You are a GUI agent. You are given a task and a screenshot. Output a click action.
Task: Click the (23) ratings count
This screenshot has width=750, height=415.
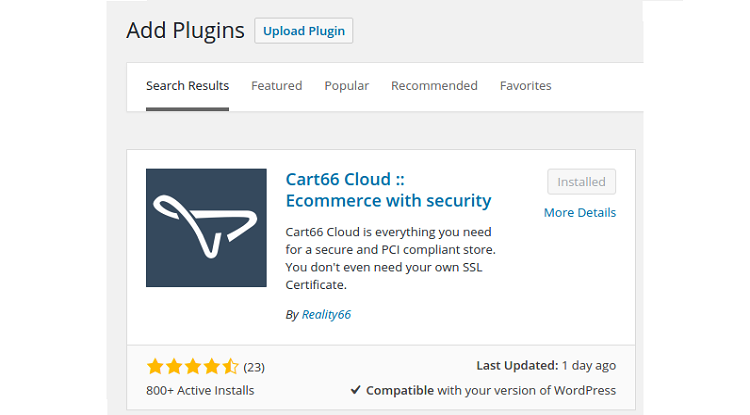click(254, 367)
